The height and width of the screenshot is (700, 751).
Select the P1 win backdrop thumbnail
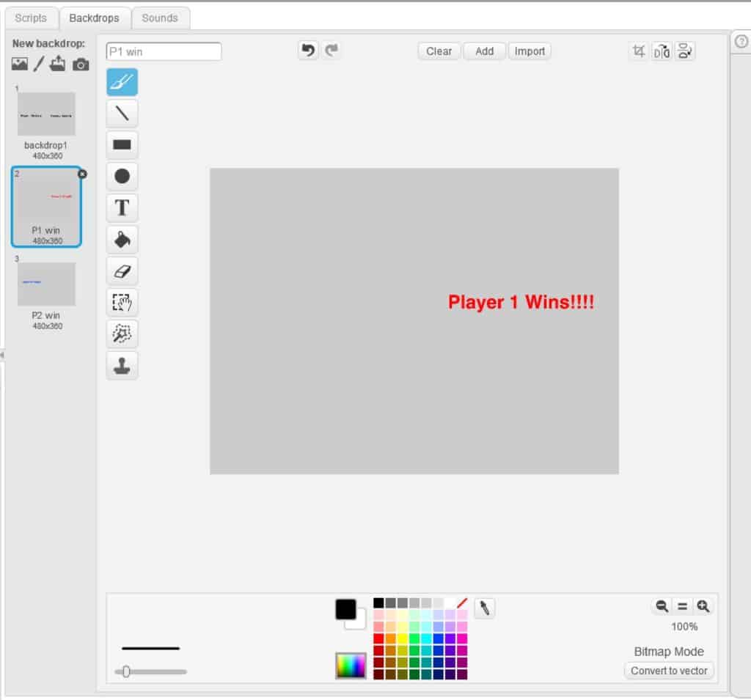46,207
